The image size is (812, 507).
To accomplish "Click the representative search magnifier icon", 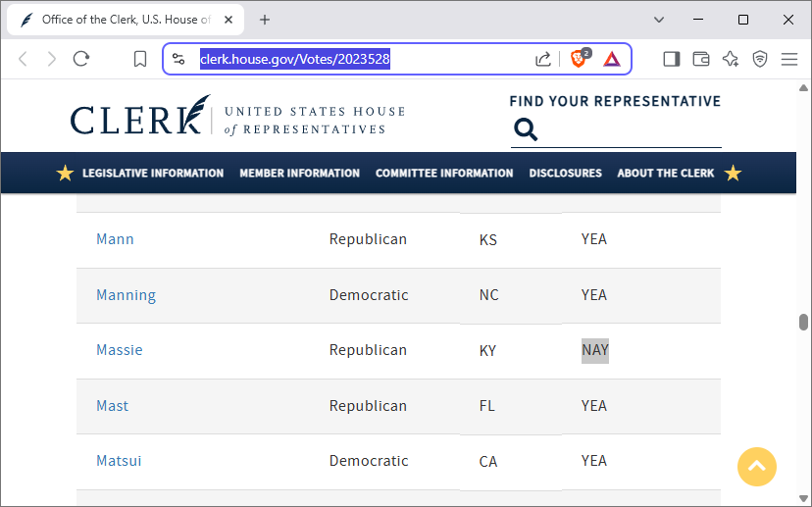I will click(x=526, y=129).
